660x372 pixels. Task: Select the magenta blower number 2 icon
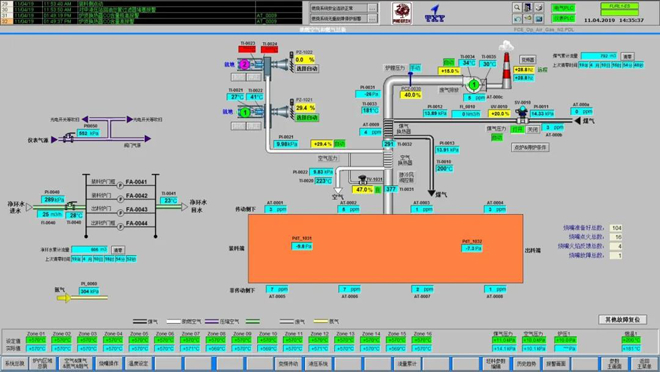(x=245, y=65)
